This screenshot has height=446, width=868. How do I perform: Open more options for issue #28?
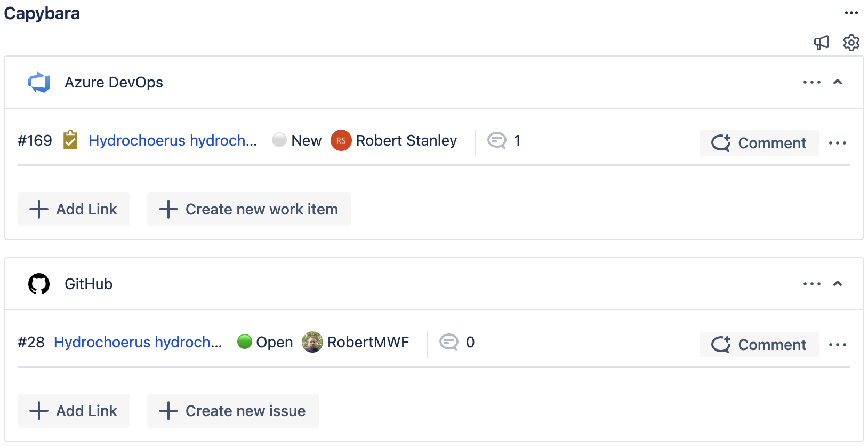pyautogui.click(x=838, y=345)
